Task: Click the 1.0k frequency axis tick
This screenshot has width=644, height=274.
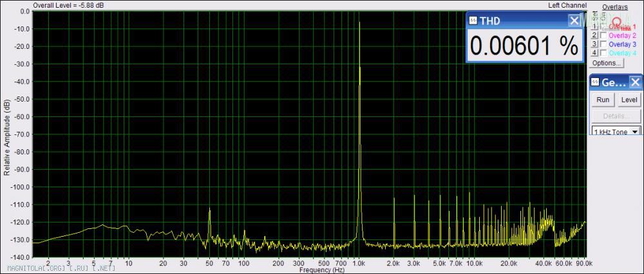Action: pos(359,262)
